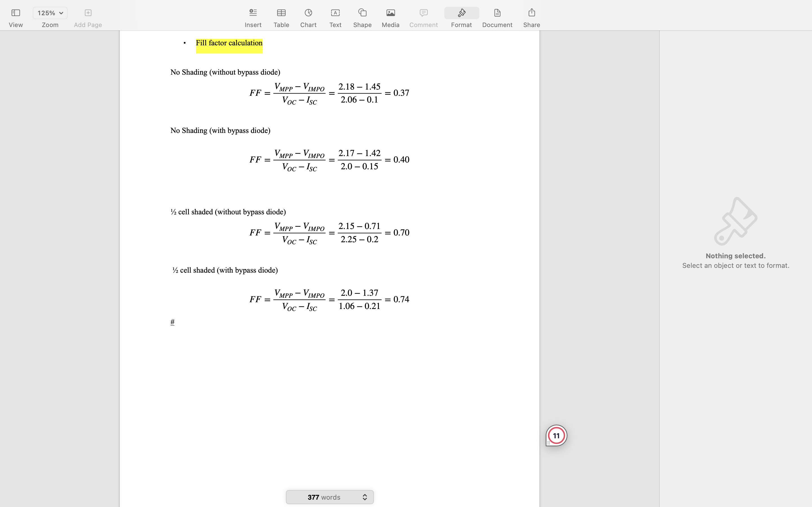The image size is (812, 507).
Task: Click the underlined # link text
Action: coord(172,322)
